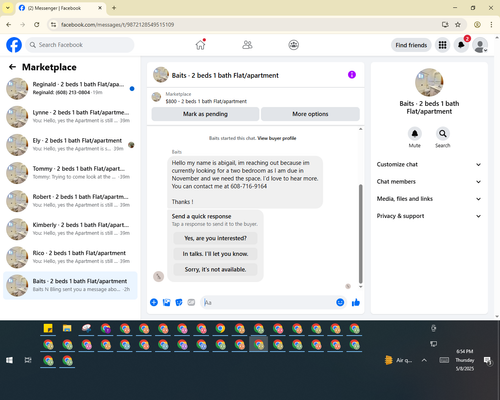Viewport: 500px width, 400px height.
Task: Open the Groups icon in top navigation
Action: click(293, 45)
